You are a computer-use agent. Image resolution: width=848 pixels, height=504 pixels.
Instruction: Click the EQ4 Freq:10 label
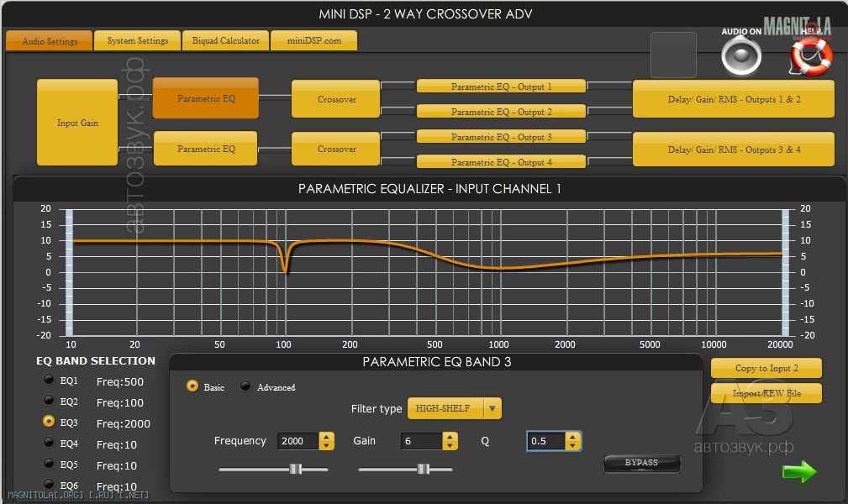pyautogui.click(x=116, y=444)
